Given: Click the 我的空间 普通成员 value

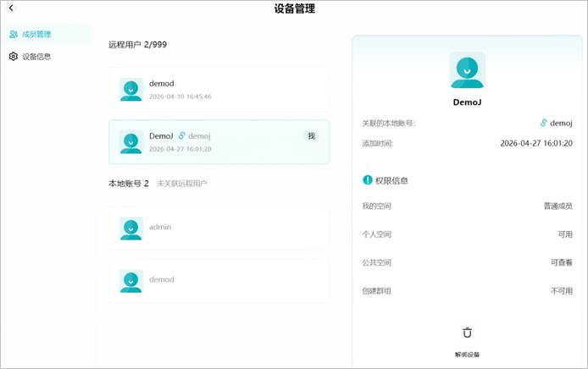Looking at the screenshot, I should (558, 206).
